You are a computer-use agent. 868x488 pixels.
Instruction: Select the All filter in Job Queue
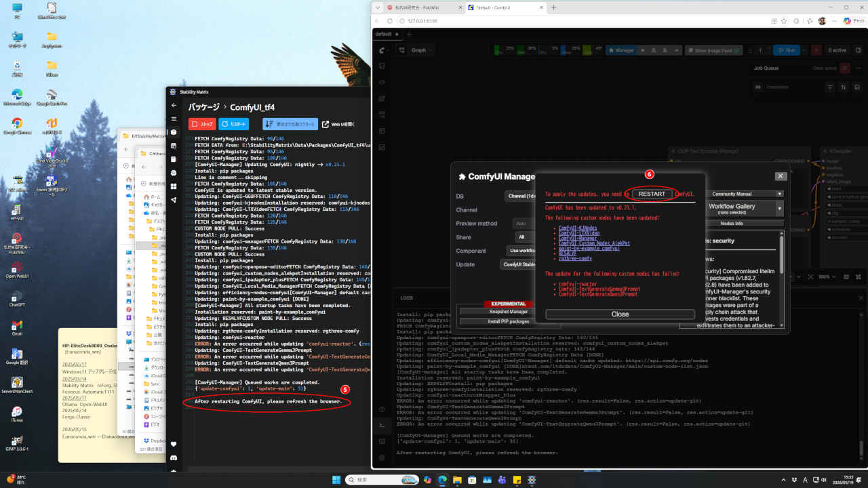point(758,87)
